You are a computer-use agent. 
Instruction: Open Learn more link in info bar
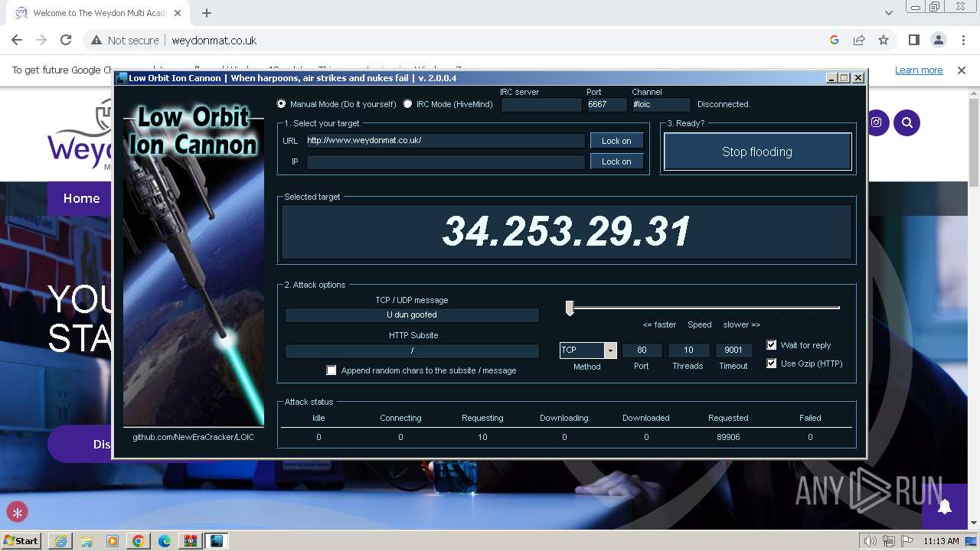click(919, 70)
